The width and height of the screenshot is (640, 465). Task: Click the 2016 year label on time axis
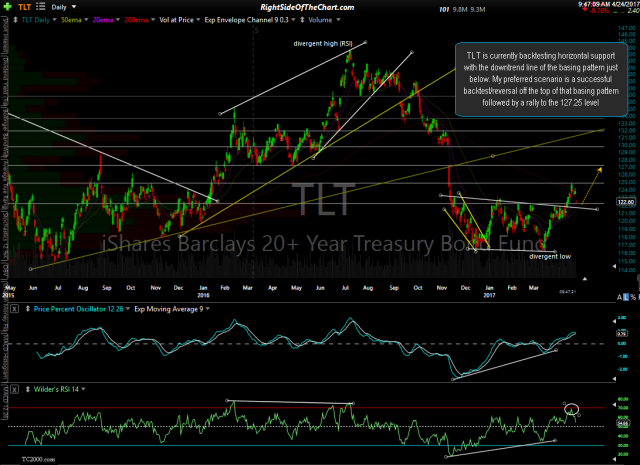(x=203, y=295)
